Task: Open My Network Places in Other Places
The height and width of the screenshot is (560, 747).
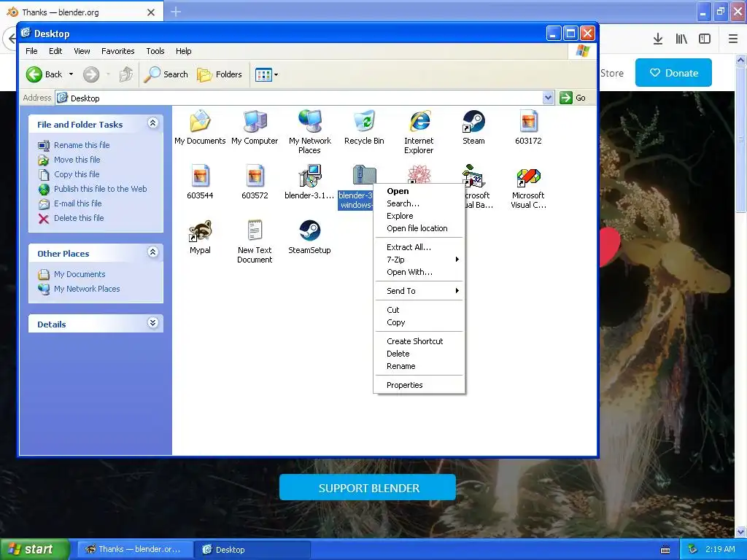Action: 87,289
